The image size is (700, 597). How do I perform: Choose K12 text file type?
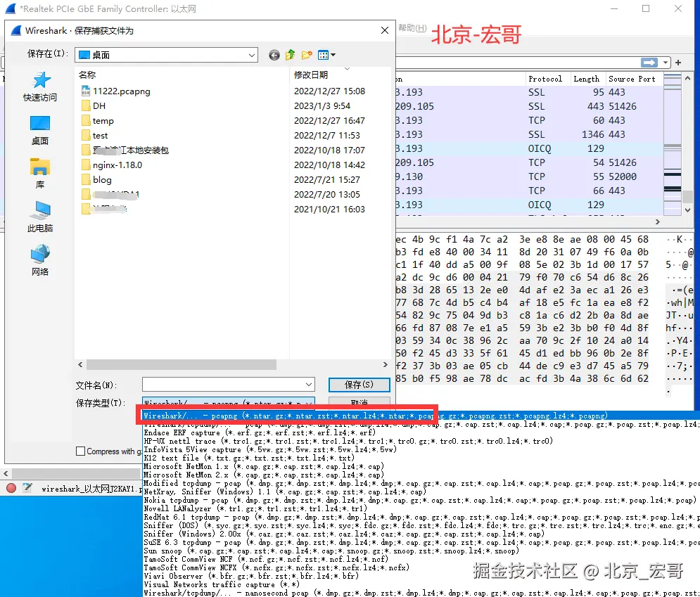tap(249, 458)
